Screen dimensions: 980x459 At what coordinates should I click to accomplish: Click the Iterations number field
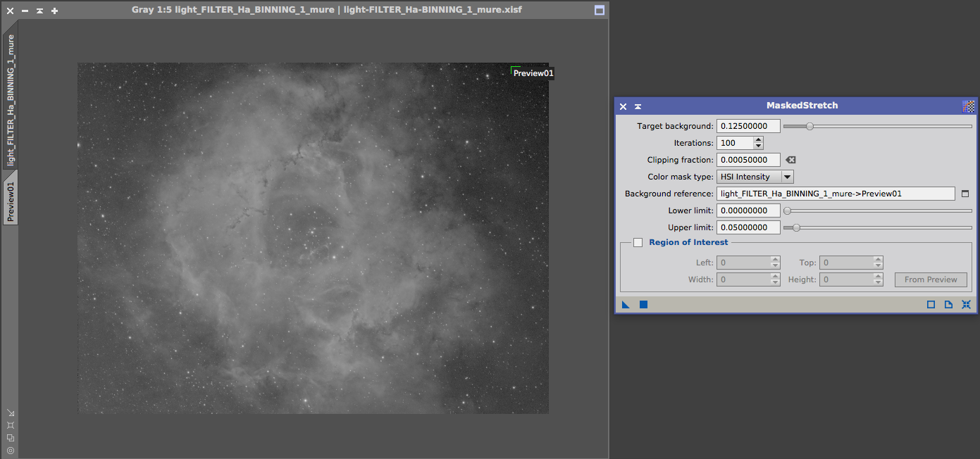(735, 143)
